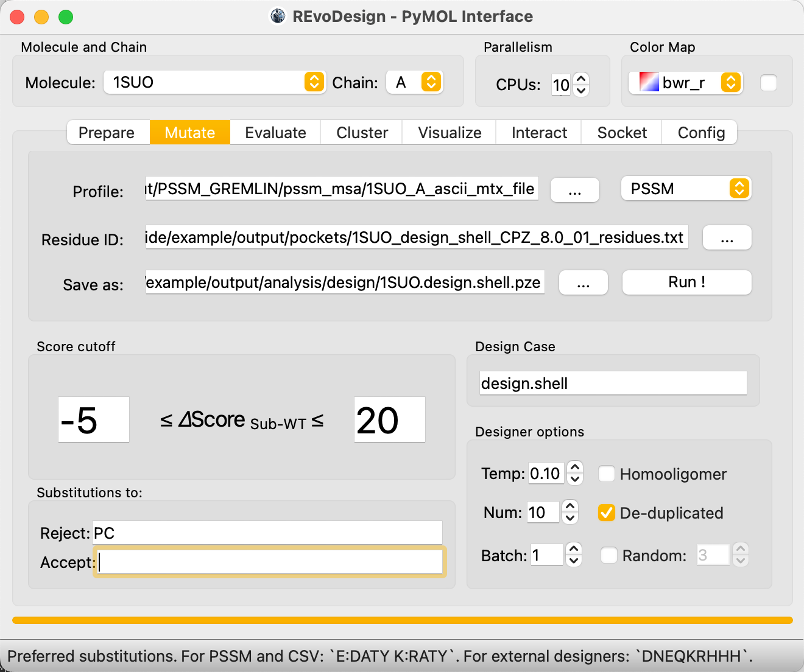Open the Molecule dropdown showing 1SUO
Viewport: 804px width, 672px height.
point(214,82)
